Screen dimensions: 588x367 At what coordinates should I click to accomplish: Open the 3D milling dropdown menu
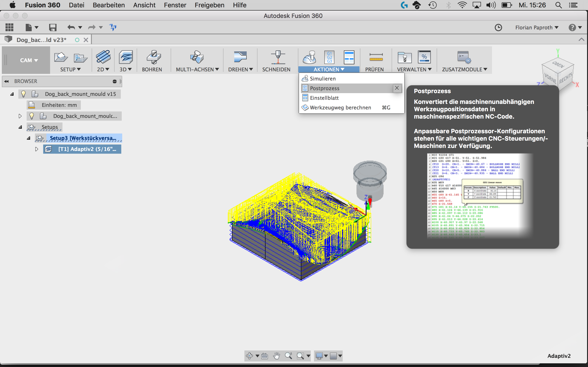126,70
